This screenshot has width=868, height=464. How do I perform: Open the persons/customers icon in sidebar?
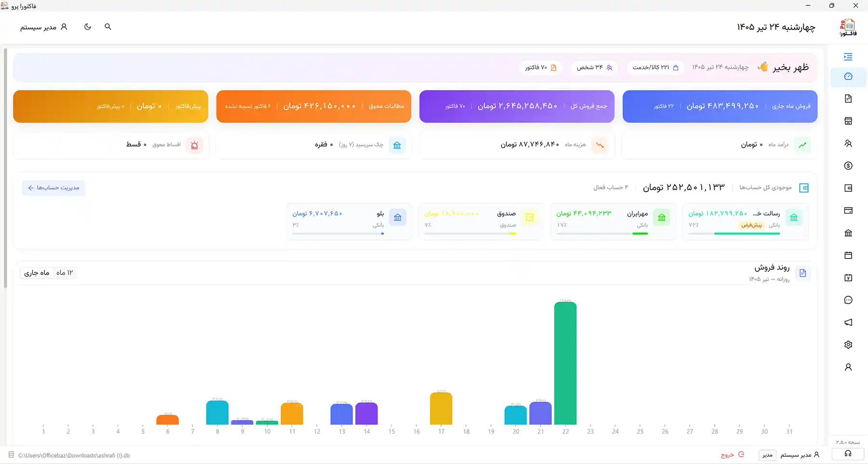pos(848,144)
